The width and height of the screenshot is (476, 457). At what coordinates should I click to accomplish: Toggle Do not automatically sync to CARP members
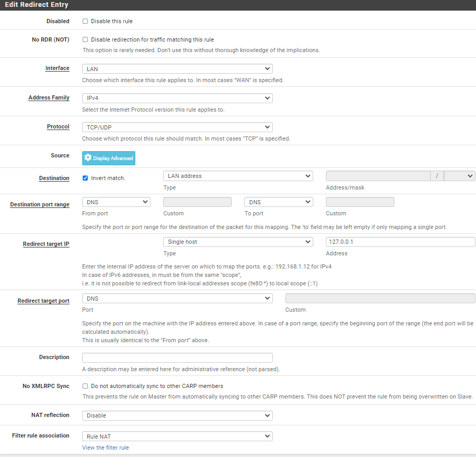(x=85, y=386)
